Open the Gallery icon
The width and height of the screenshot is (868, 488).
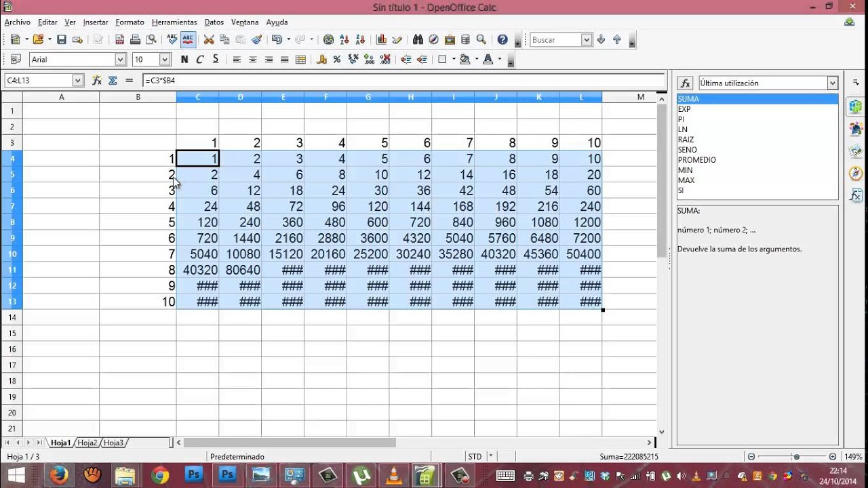point(450,40)
